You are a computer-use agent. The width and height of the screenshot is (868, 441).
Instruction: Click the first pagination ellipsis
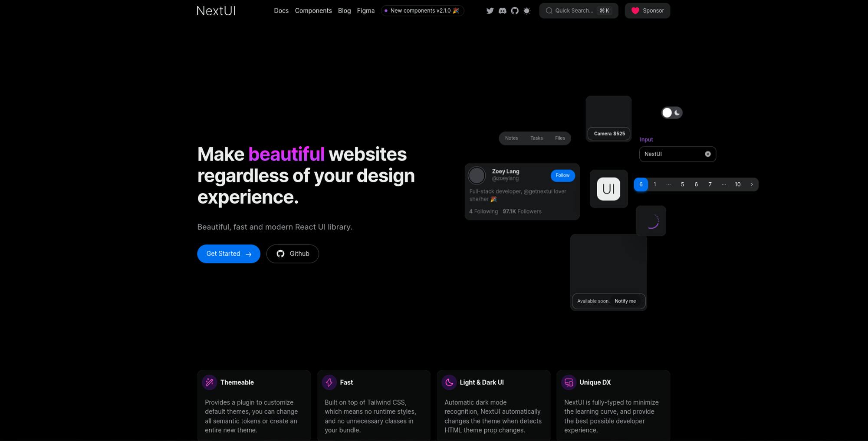(668, 184)
